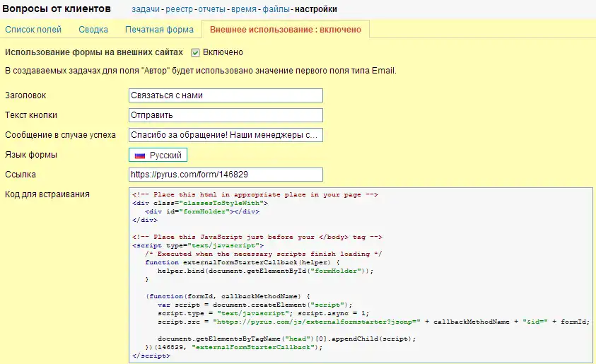Click inside the embed code box
Viewport: 596px width, 364px height.
361,275
